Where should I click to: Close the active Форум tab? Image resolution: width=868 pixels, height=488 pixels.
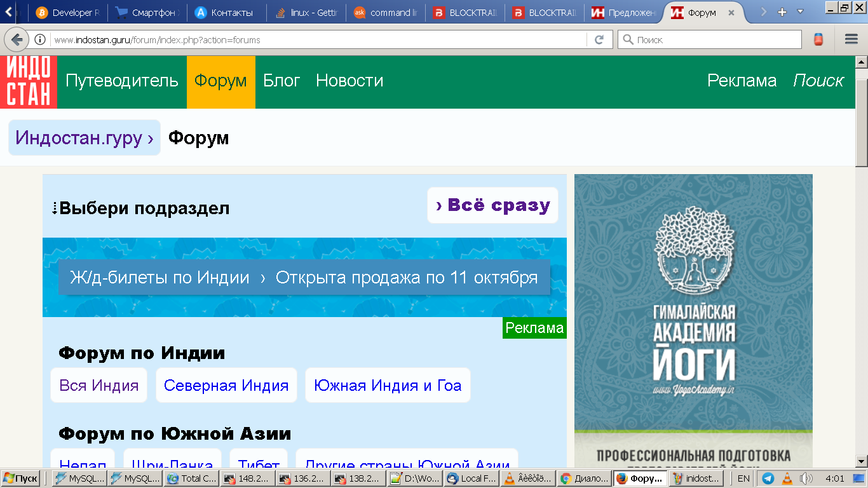(x=731, y=13)
